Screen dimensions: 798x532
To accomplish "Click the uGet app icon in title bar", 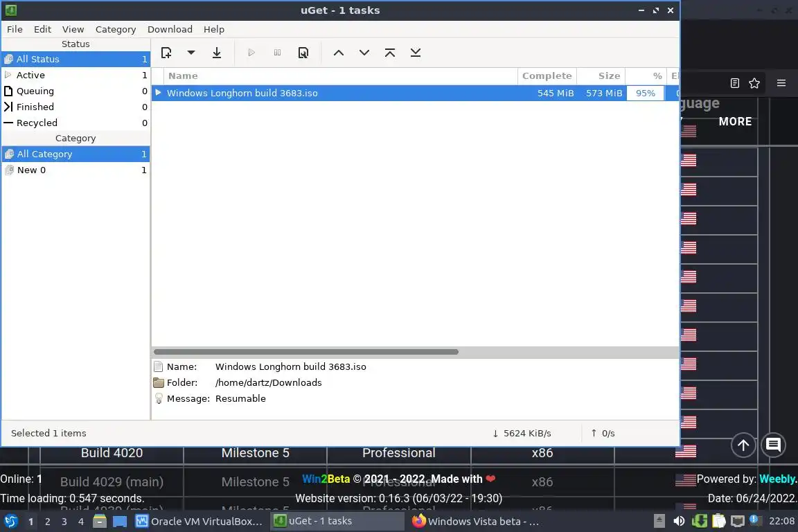I will pyautogui.click(x=11, y=10).
